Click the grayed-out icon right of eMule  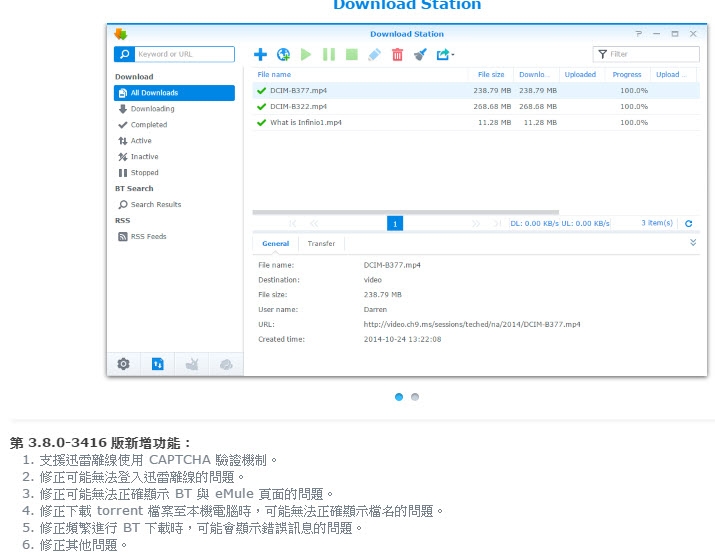(226, 364)
